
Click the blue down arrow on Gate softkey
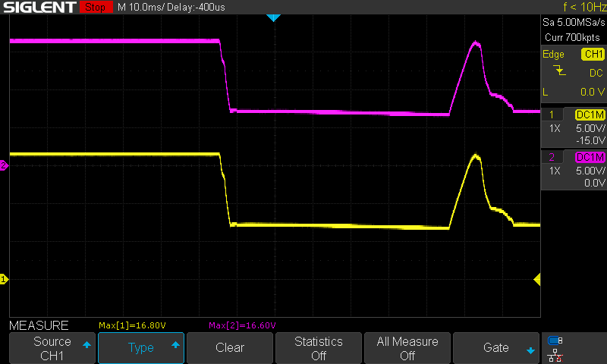[x=530, y=351]
